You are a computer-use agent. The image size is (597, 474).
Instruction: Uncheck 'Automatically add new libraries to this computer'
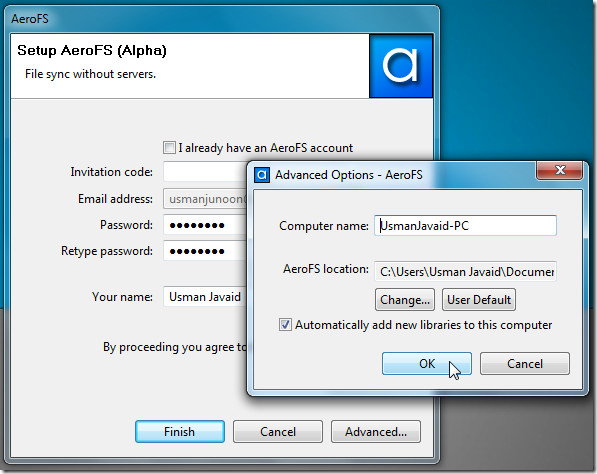pyautogui.click(x=285, y=325)
